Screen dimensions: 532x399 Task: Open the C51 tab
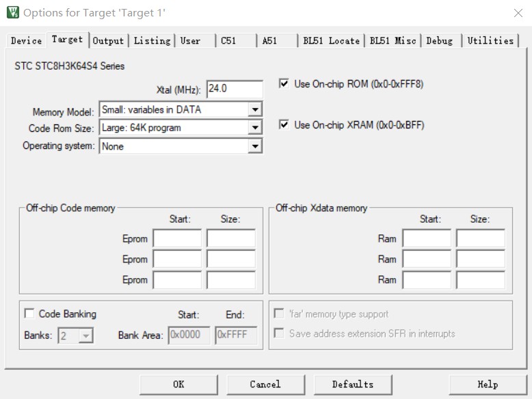(x=228, y=41)
